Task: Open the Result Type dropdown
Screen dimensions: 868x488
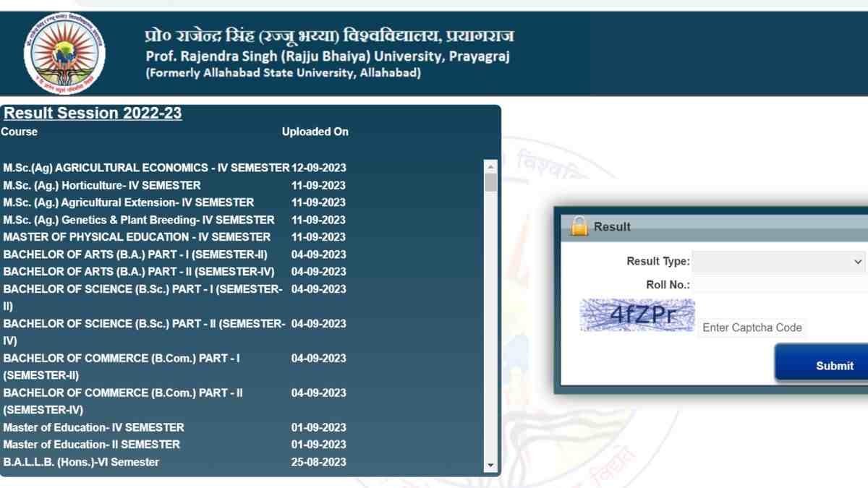Action: click(x=779, y=262)
